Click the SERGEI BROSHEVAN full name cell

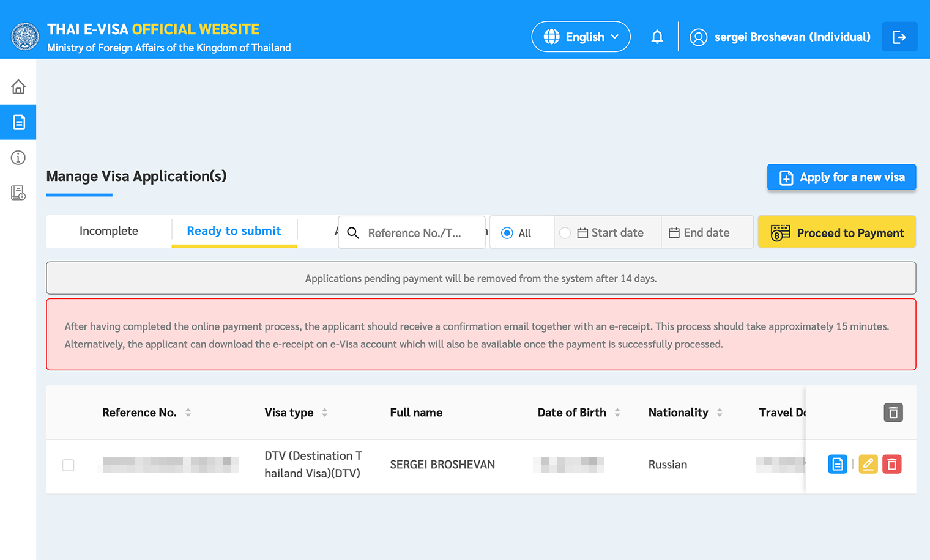[x=442, y=465]
